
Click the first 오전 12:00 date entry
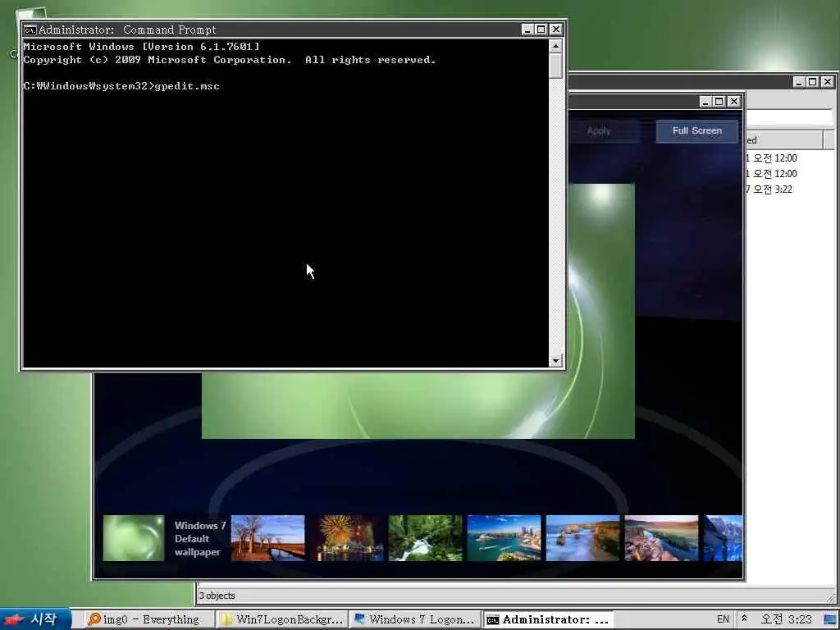tap(771, 158)
